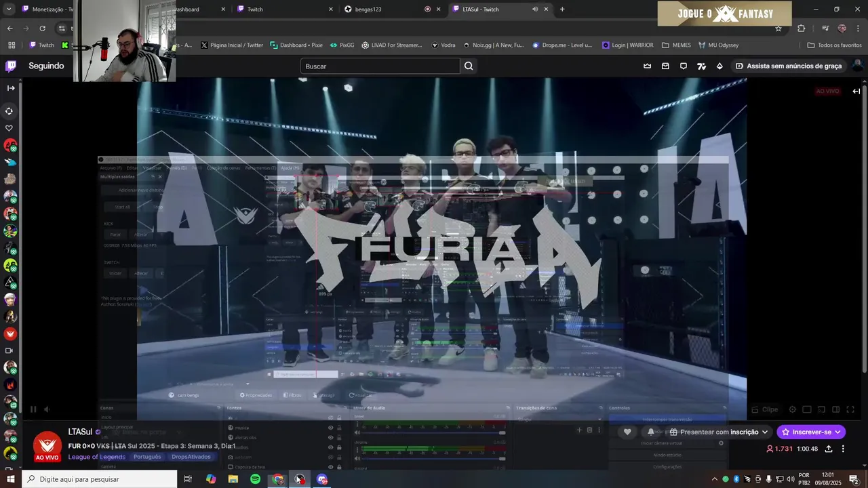Click the Clipe button on the player
Screen dimensions: 868x488
(x=765, y=409)
